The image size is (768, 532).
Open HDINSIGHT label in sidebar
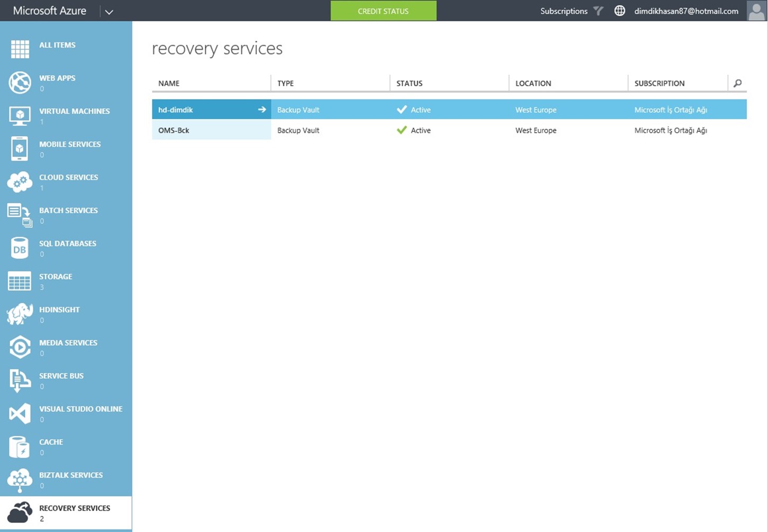pos(59,310)
